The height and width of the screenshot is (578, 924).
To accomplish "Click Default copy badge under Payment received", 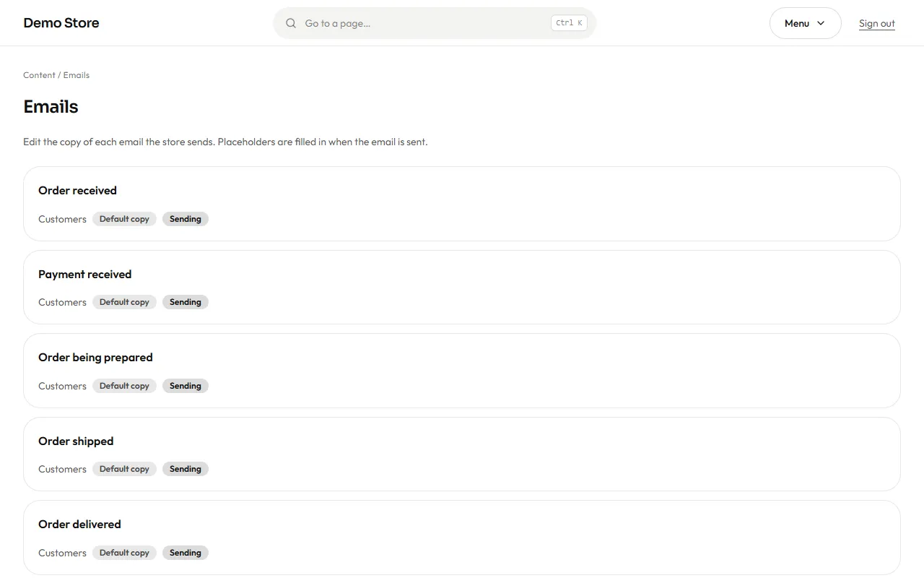I will (124, 302).
